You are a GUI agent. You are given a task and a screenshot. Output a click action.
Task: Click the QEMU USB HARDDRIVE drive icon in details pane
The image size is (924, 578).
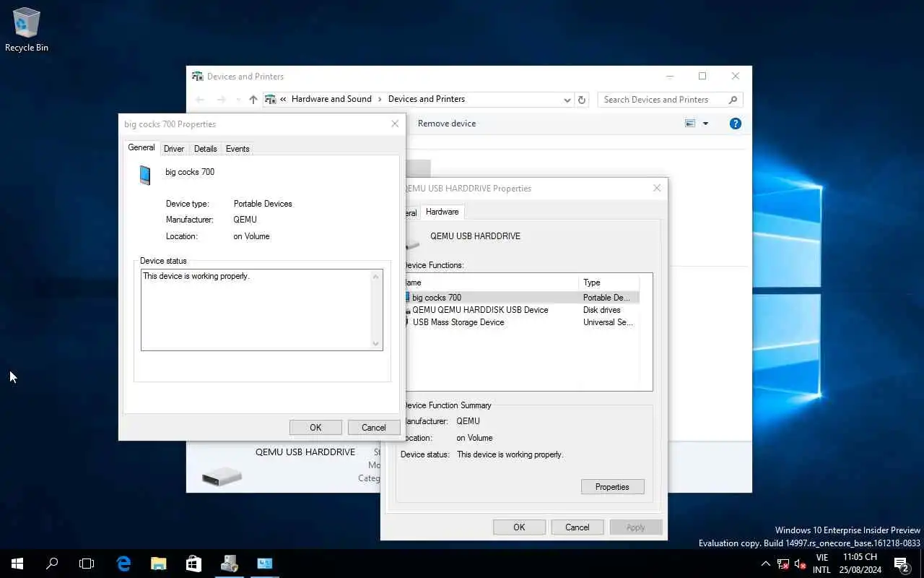[x=222, y=476]
